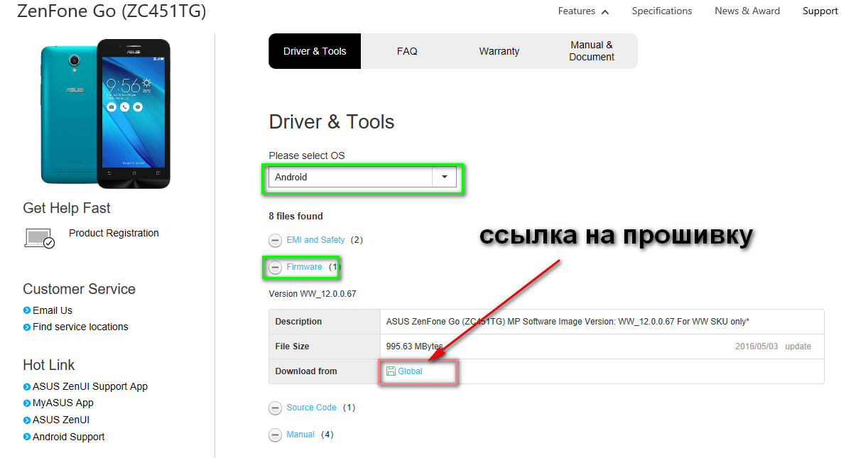The height and width of the screenshot is (458, 868).
Task: Click the blue bullet icon beside Email Us
Action: [x=27, y=310]
